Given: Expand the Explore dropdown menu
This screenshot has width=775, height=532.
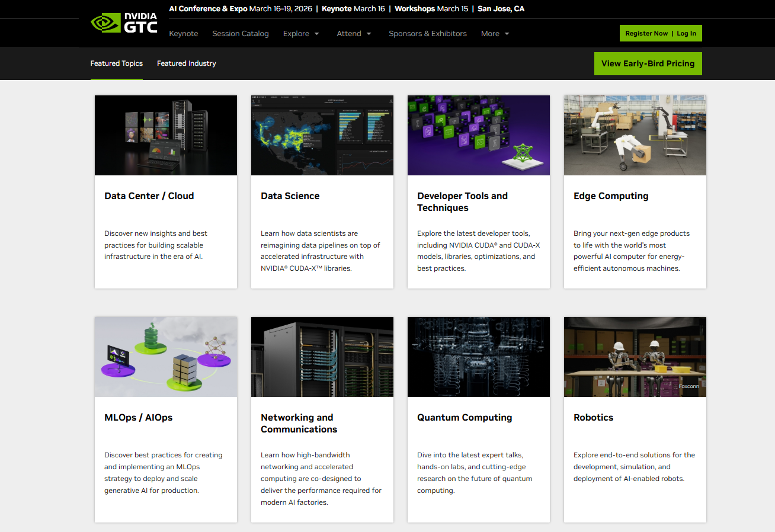Looking at the screenshot, I should [301, 34].
